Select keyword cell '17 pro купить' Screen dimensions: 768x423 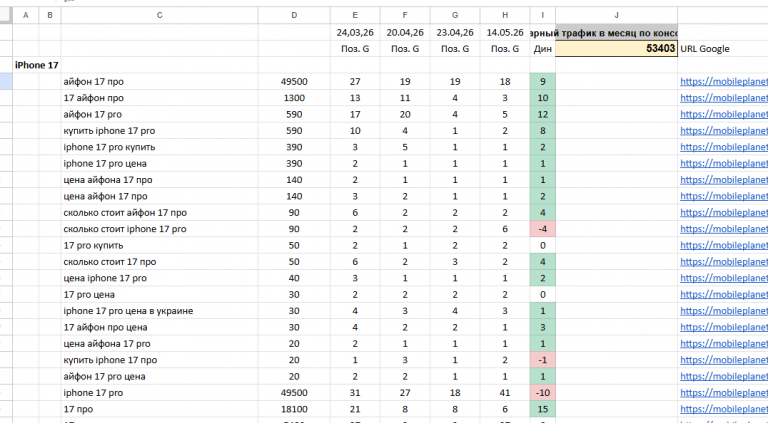pos(160,245)
